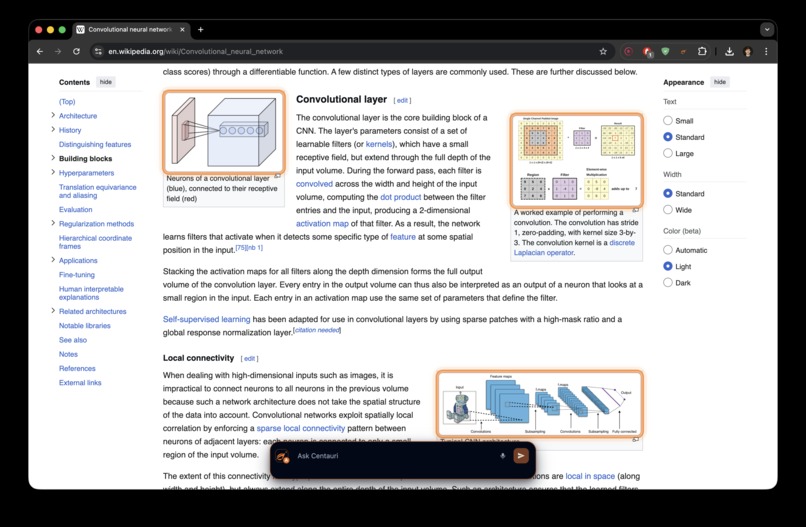806x527 pixels.
Task: Go forward in browser history
Action: [58, 51]
